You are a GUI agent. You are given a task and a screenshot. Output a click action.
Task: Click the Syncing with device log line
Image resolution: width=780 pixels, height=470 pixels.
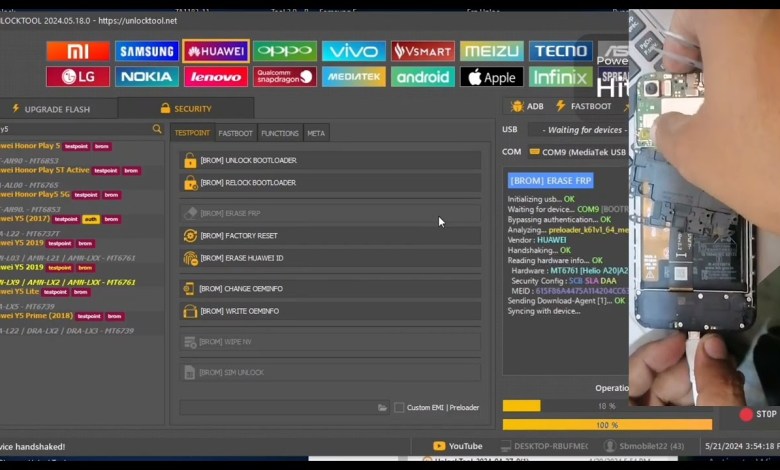pyautogui.click(x=544, y=311)
